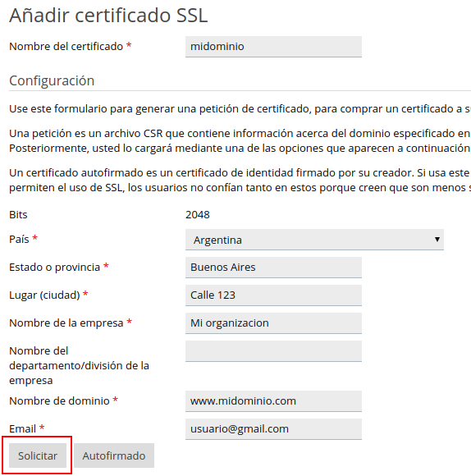
Task: Click the Nombre del certificado label
Action: 66,47
